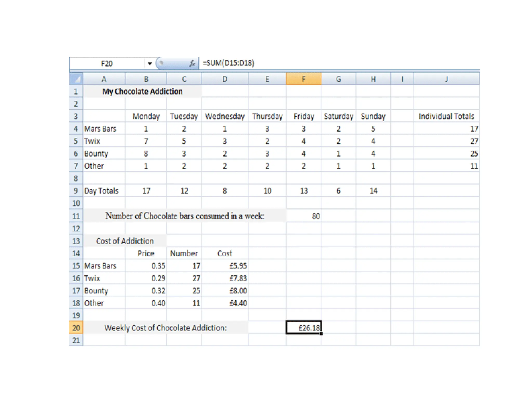532x399 pixels.
Task: Click the Insert Function fx icon
Action: 192,63
